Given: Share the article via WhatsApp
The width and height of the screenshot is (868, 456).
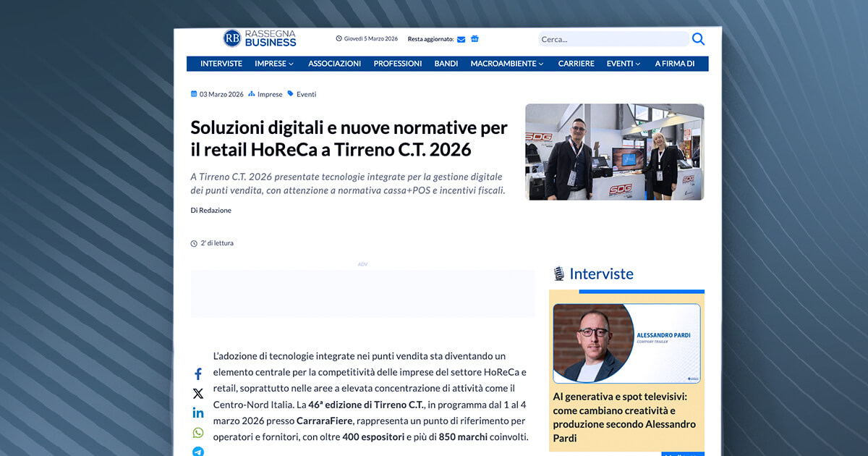Looking at the screenshot, I should [198, 433].
